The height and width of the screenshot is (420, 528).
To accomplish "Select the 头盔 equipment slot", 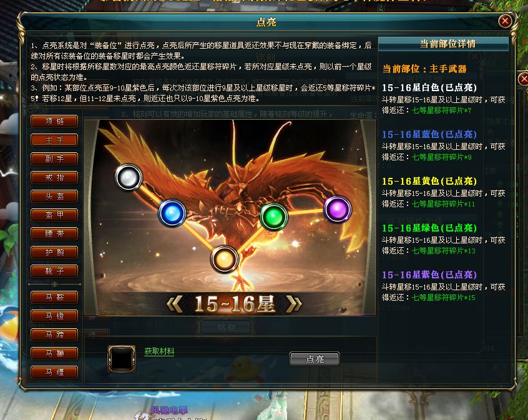I will tap(54, 196).
